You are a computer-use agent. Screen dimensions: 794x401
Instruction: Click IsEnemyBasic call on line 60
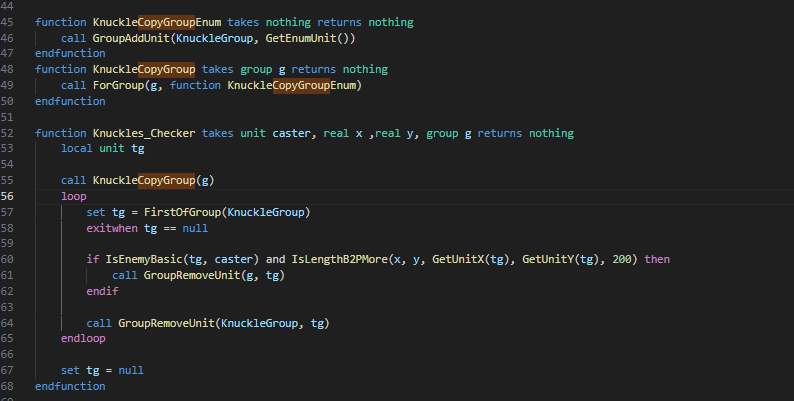point(144,259)
